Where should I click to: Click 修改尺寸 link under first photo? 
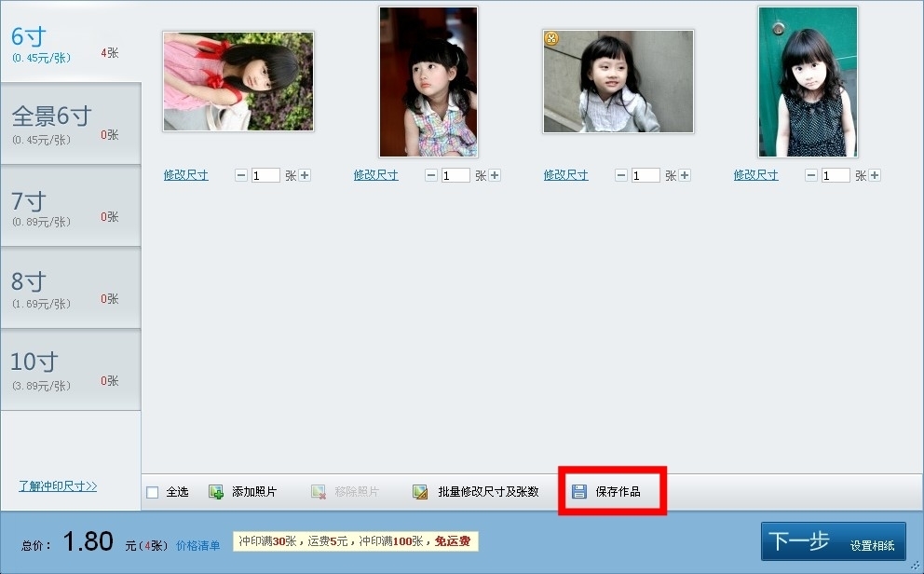(186, 175)
